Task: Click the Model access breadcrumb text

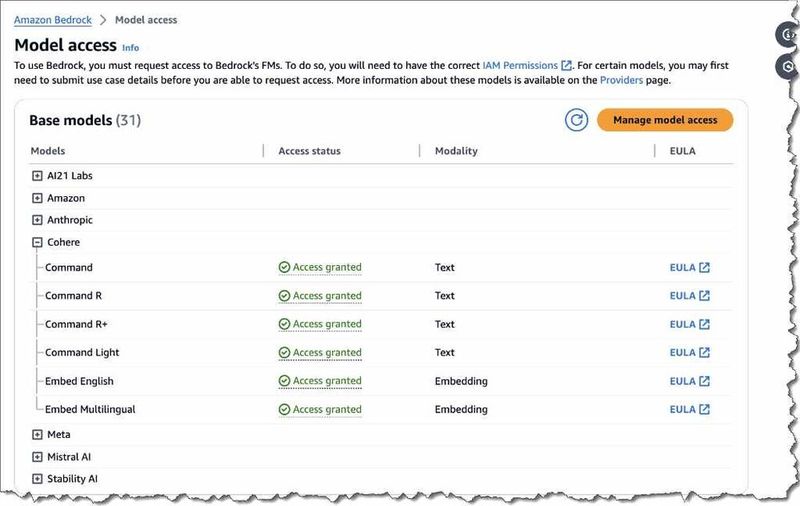Action: coord(146,20)
